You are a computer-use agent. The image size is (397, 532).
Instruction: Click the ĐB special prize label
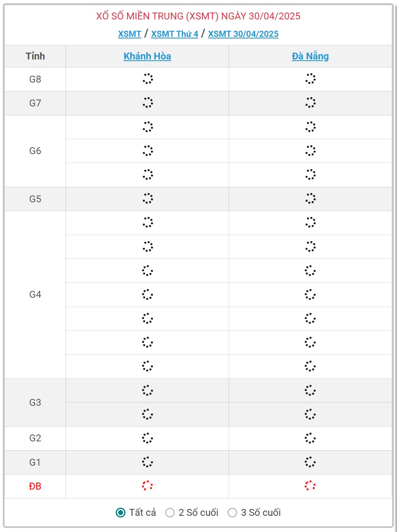[35, 486]
